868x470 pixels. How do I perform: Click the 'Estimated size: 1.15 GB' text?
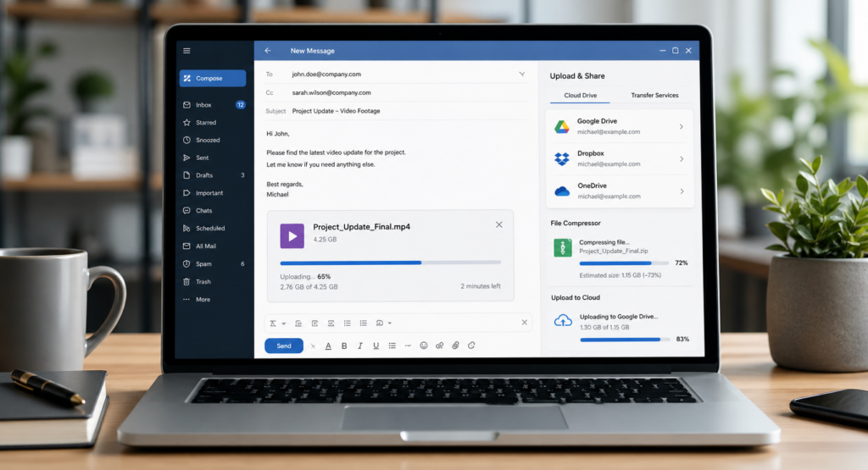point(620,275)
